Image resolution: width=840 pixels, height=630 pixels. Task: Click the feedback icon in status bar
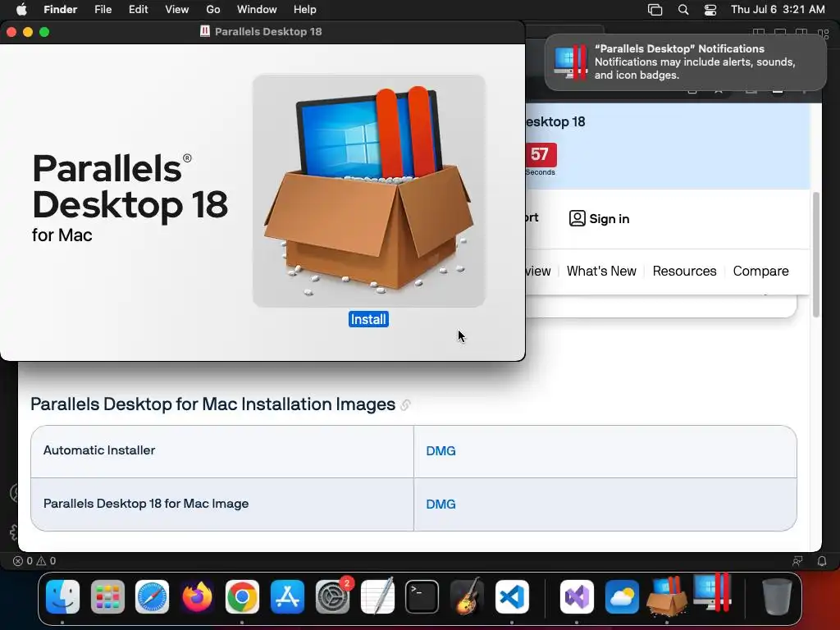pyautogui.click(x=797, y=561)
